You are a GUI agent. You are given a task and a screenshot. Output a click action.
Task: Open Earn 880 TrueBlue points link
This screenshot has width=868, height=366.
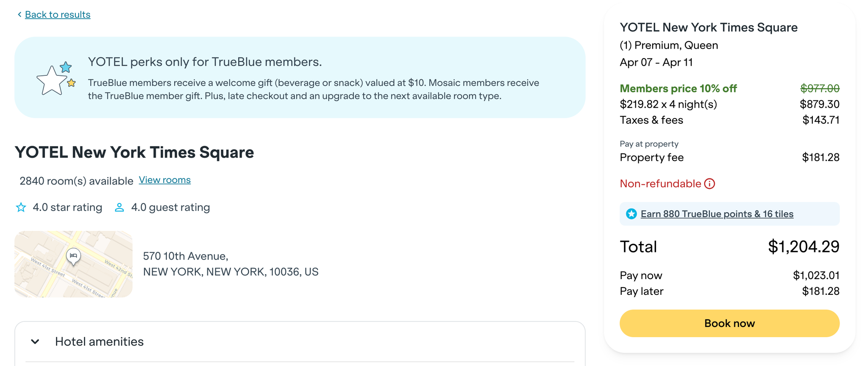click(717, 214)
